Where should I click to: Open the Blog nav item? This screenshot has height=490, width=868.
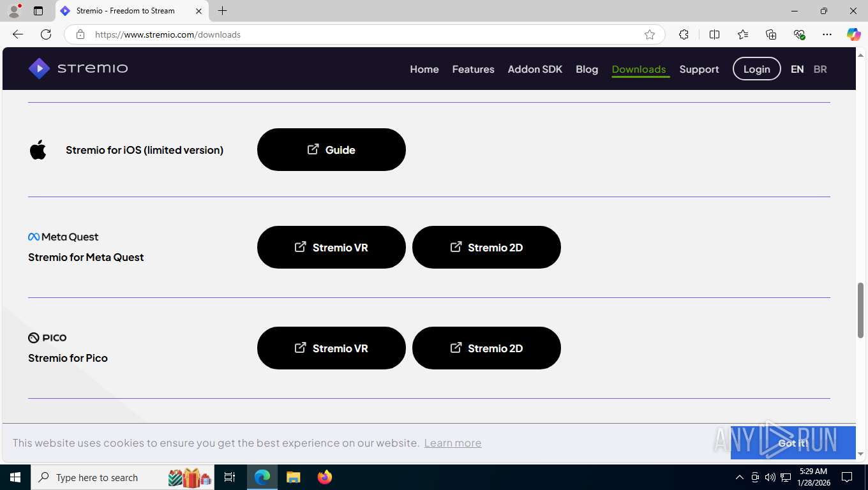pyautogui.click(x=587, y=69)
